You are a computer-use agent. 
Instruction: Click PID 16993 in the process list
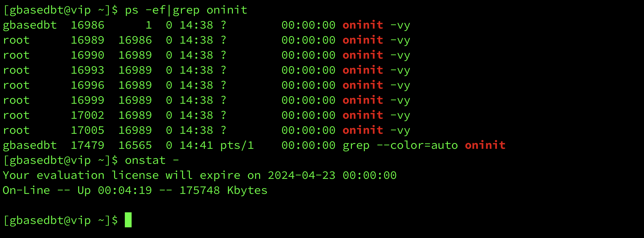point(87,70)
